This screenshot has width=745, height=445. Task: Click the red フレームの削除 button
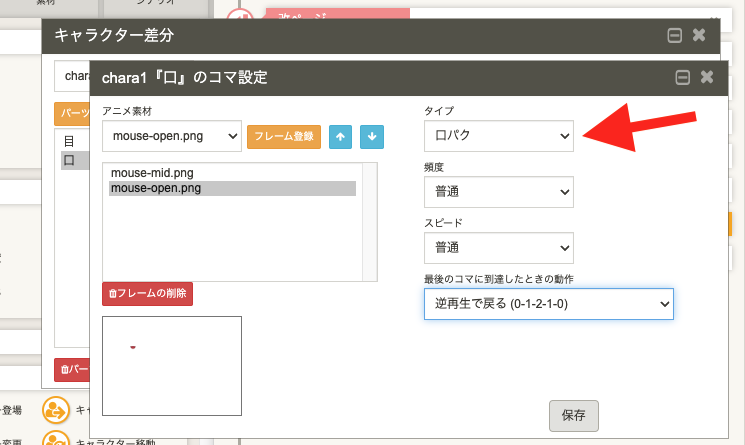click(147, 294)
